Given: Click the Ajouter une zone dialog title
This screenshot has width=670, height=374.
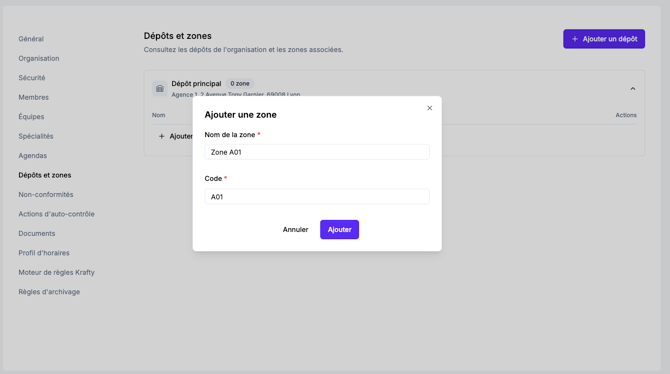Looking at the screenshot, I should coord(241,115).
